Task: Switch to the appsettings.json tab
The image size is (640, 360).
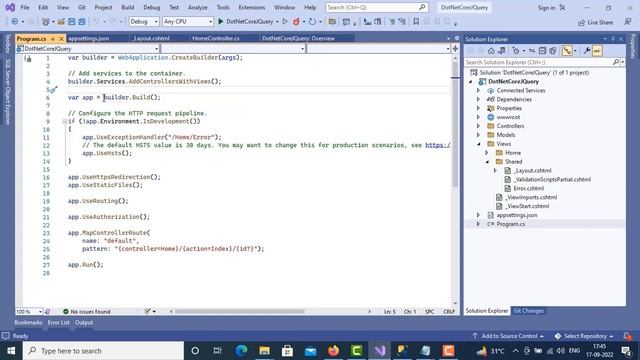Action: [89, 38]
